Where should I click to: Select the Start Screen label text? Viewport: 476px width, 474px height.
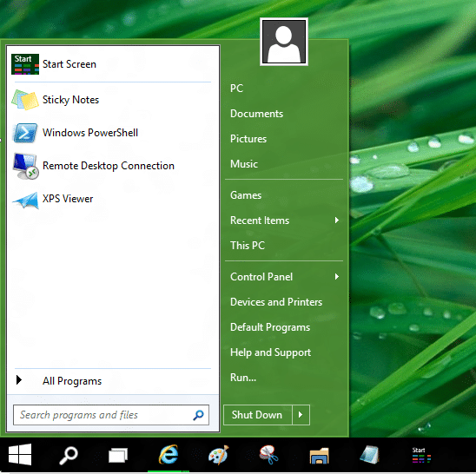click(x=69, y=64)
